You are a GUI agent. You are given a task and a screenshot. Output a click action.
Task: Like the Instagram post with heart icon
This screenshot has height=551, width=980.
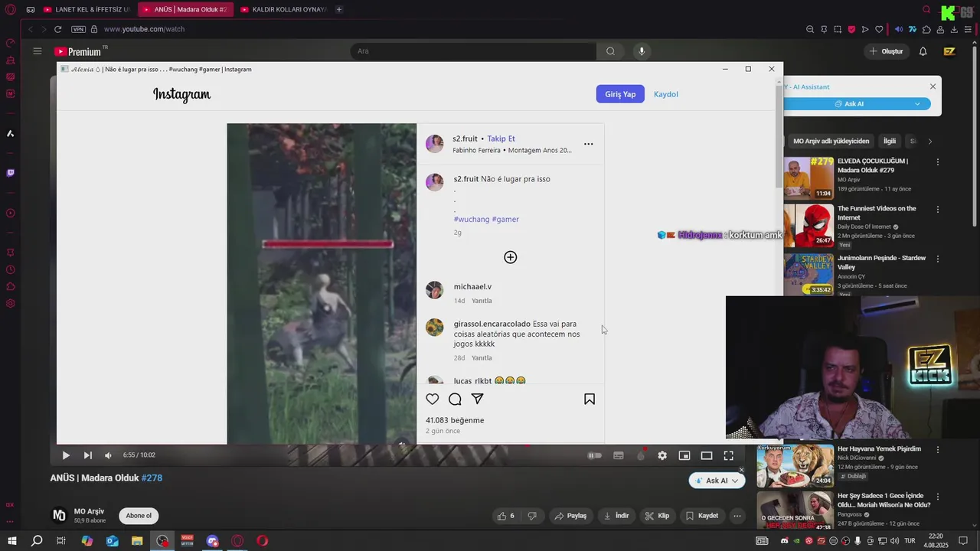tap(433, 399)
